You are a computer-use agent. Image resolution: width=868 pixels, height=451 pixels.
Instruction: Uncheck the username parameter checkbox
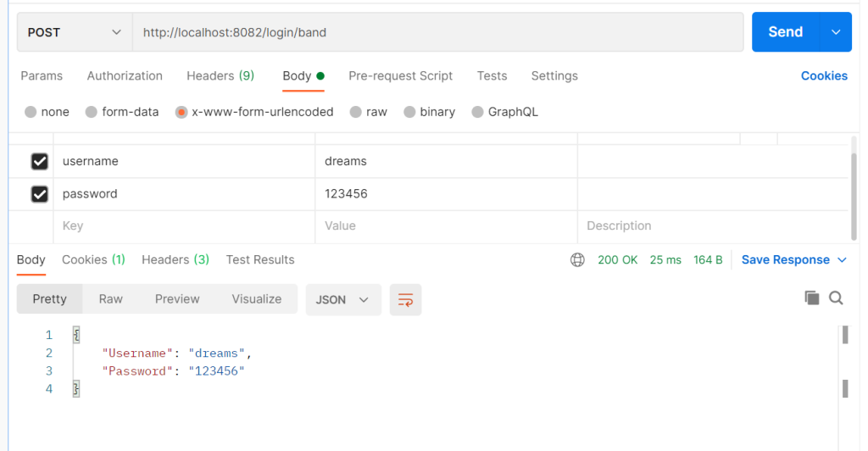(x=39, y=161)
